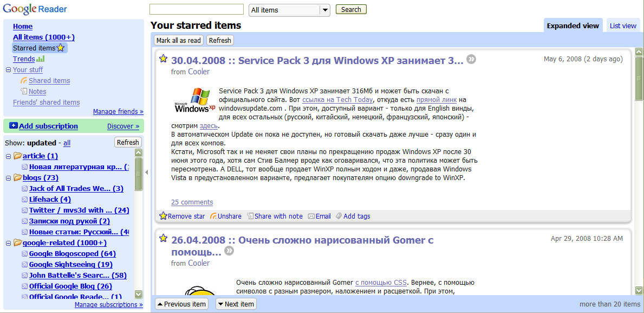This screenshot has height=313, width=644.
Task: Click Refresh button above the article list
Action: click(220, 40)
